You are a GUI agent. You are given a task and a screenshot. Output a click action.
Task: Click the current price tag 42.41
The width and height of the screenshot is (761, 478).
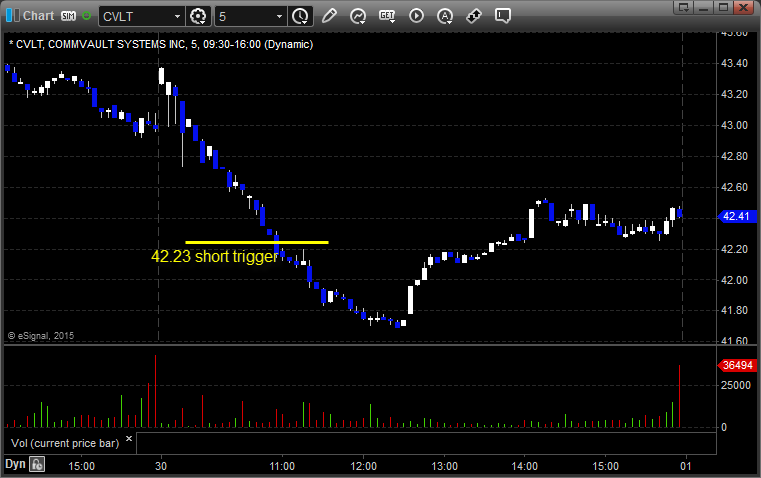(x=736, y=216)
